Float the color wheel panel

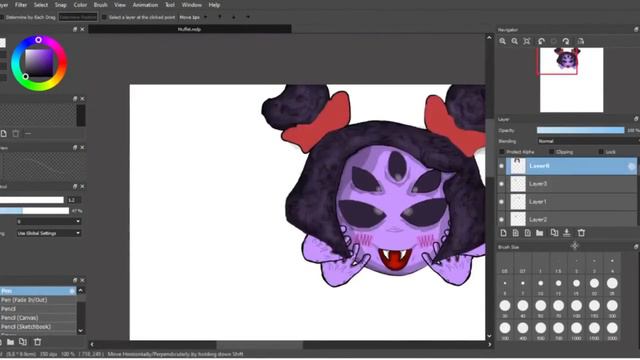[75, 29]
